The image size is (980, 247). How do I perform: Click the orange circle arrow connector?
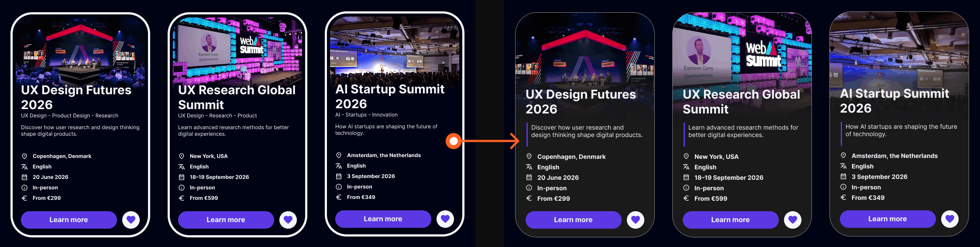[x=454, y=141]
